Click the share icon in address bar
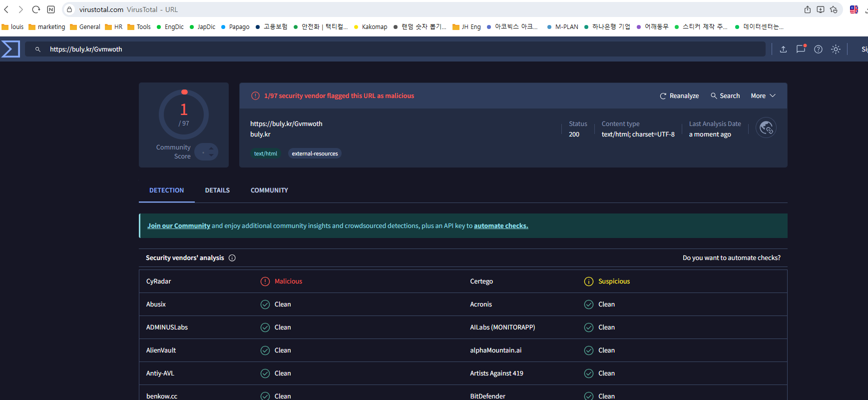Image resolution: width=868 pixels, height=400 pixels. point(808,9)
